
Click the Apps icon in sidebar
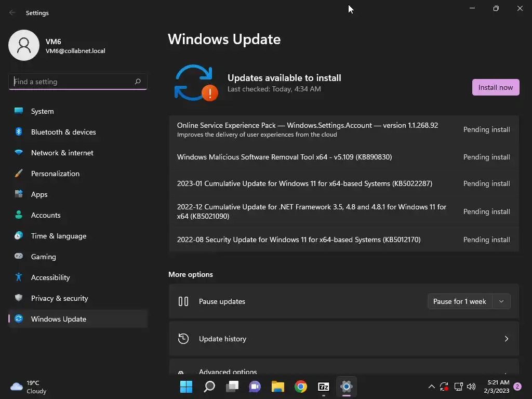coord(19,194)
